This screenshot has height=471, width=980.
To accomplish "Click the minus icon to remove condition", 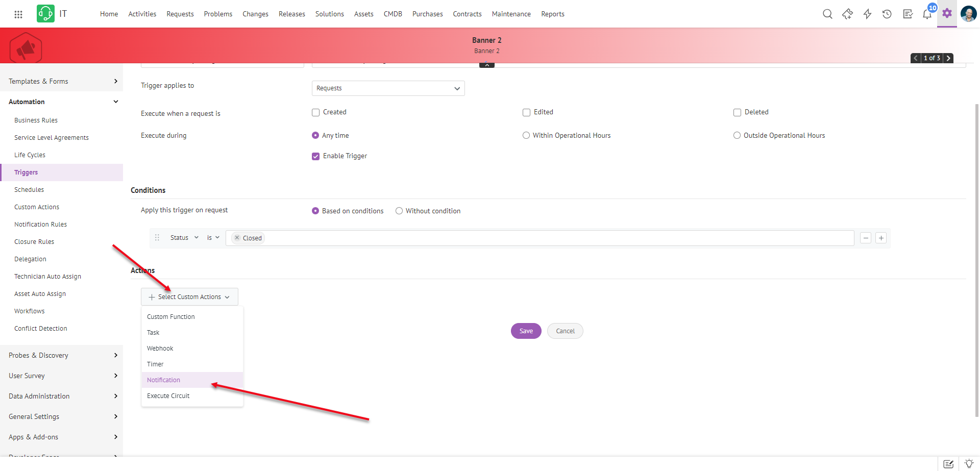I will 866,238.
